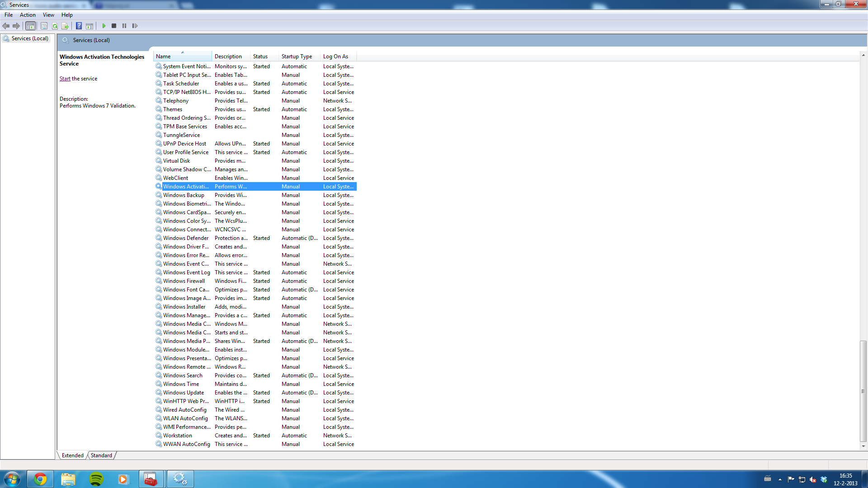This screenshot has height=488, width=868.
Task: Click the Export List toolbar icon
Action: (65, 26)
